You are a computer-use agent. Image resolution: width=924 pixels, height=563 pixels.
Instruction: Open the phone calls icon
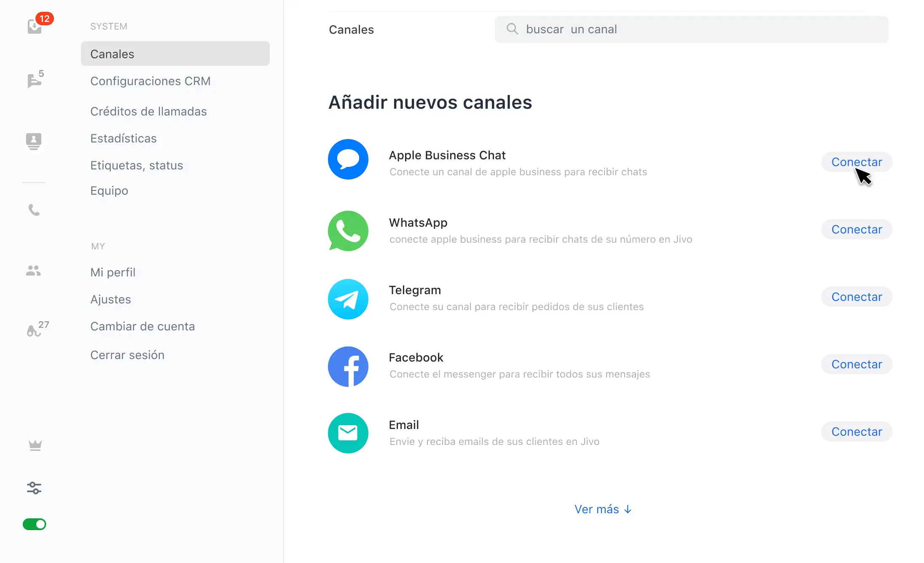(x=34, y=209)
